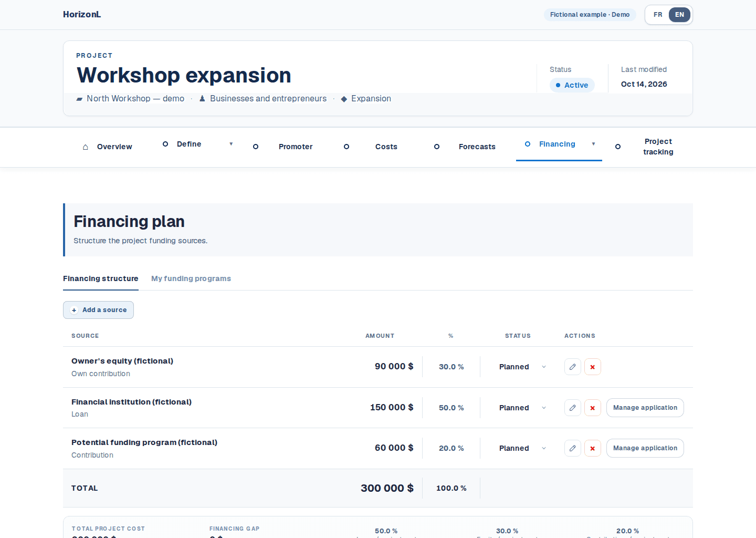
Task: Click the 60 000 $ amount
Action: coord(394,448)
